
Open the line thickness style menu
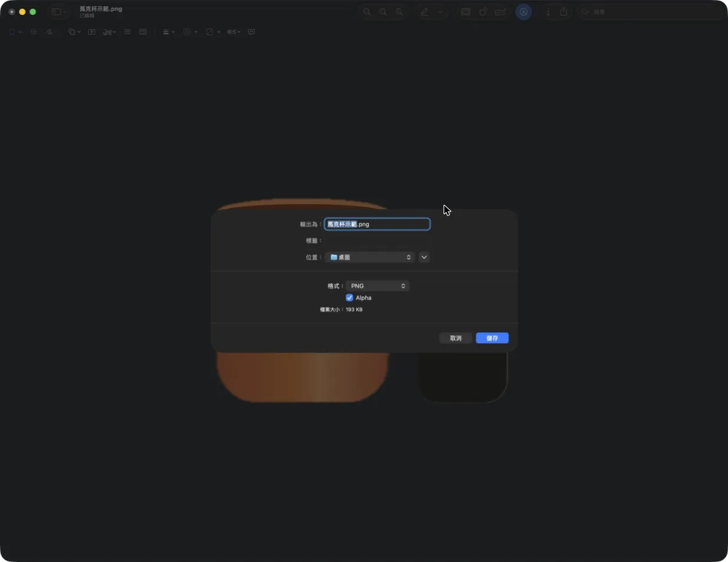tap(169, 32)
